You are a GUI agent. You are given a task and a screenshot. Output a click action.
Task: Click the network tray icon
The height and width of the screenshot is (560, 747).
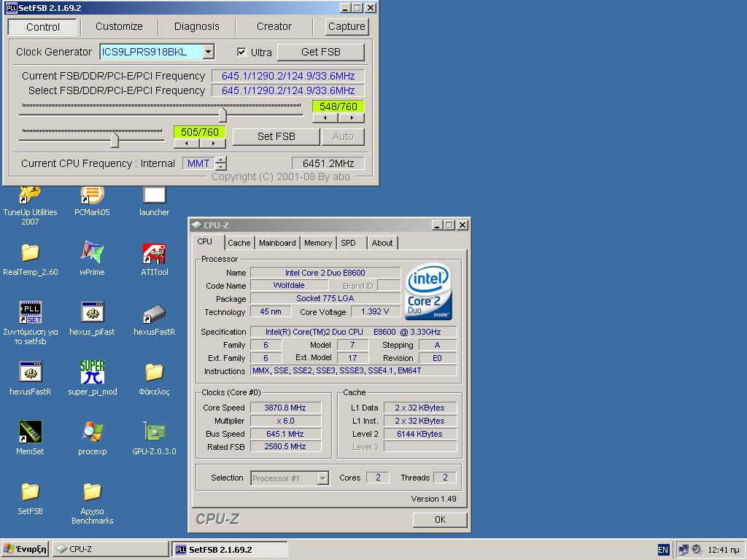pyautogui.click(x=683, y=550)
